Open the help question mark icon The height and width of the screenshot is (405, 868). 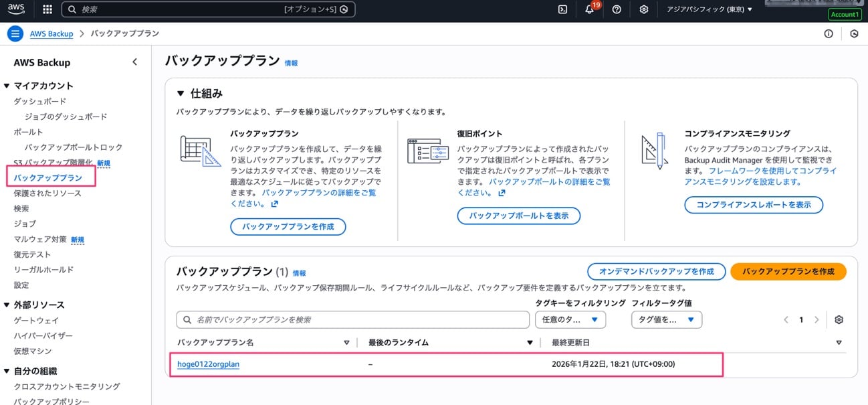tap(617, 9)
